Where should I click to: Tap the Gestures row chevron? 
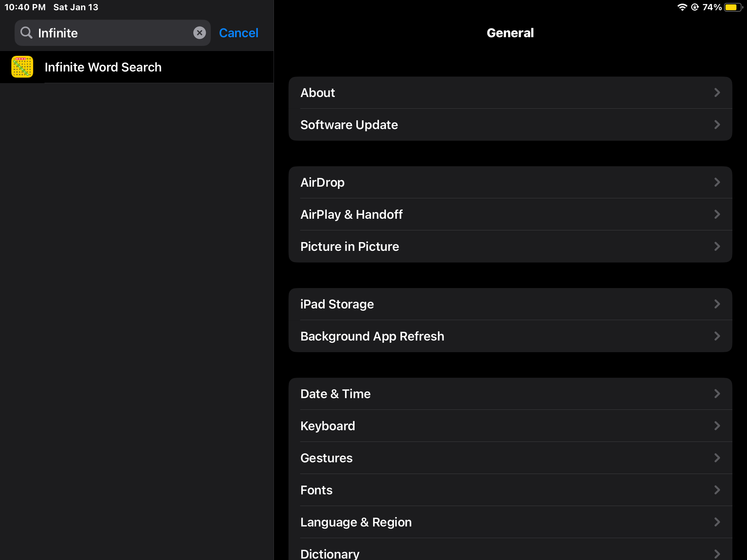(717, 458)
